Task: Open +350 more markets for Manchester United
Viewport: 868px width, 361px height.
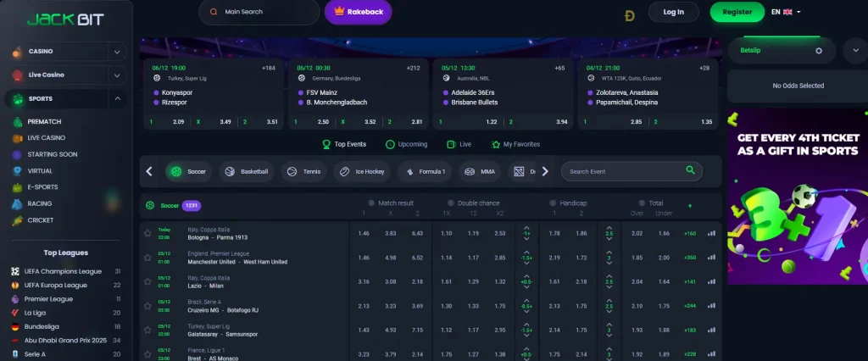Action: pos(690,258)
